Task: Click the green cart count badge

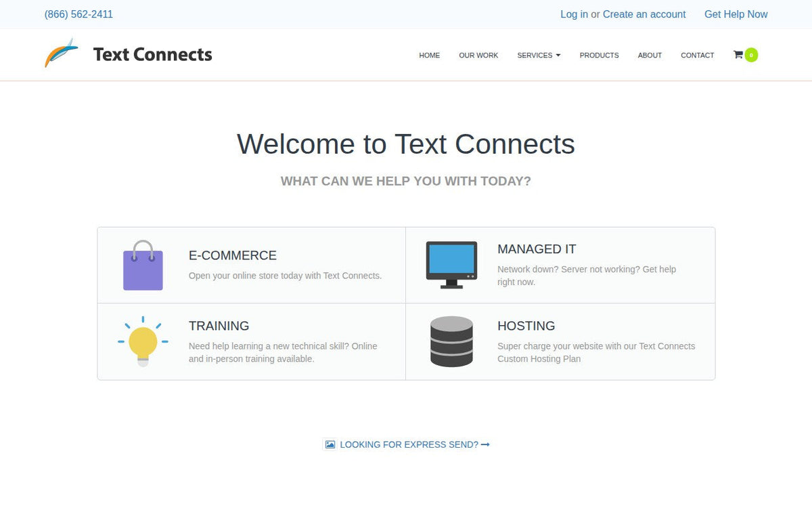Action: (x=751, y=55)
